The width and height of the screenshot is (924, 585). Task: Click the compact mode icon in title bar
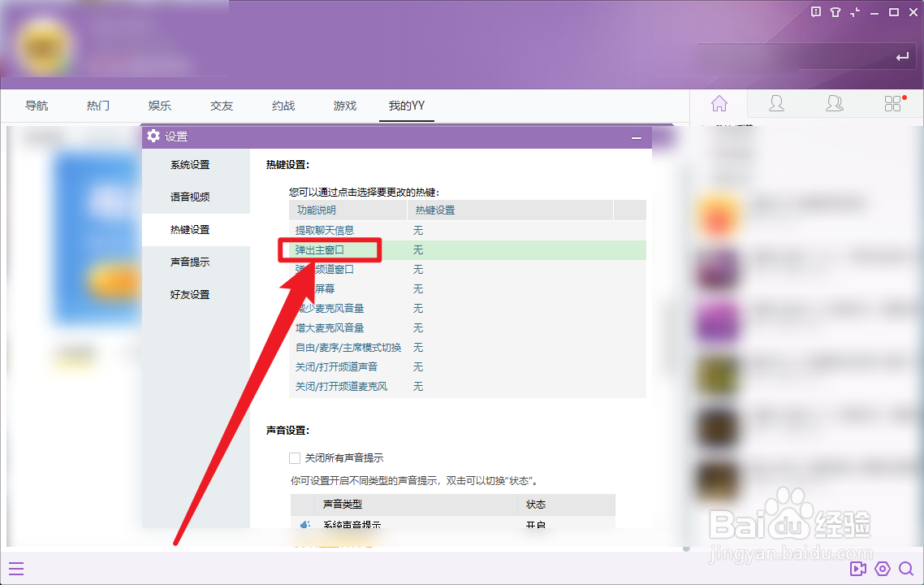click(854, 12)
